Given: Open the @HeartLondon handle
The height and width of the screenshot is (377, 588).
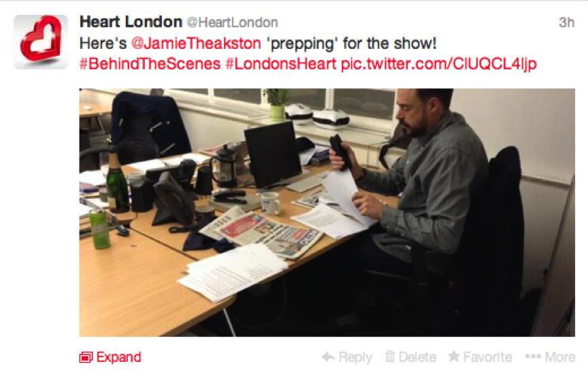Looking at the screenshot, I should 232,22.
